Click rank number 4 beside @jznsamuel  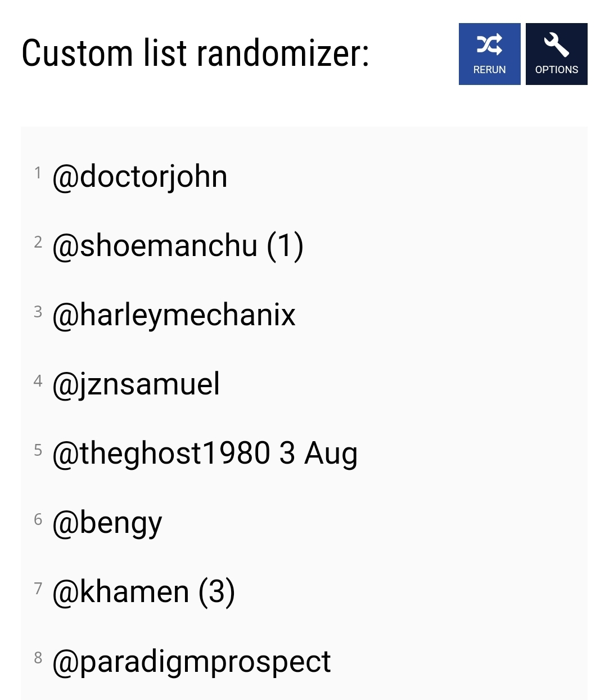coord(38,381)
